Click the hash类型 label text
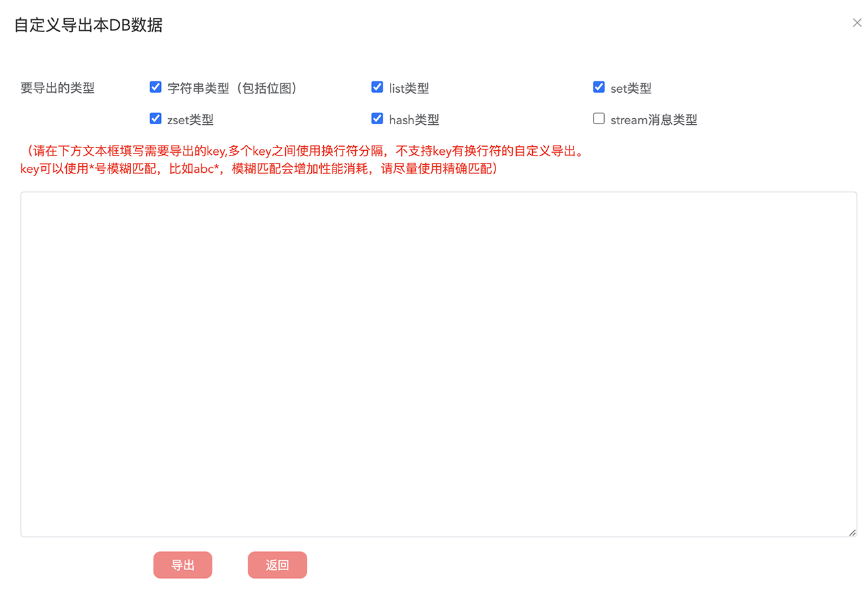The image size is (868, 610). (414, 120)
